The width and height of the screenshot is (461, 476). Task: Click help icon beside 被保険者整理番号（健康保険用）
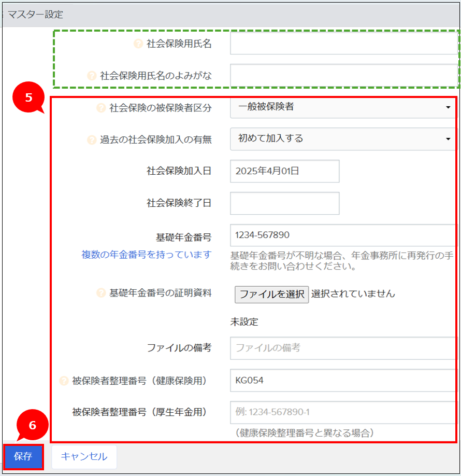point(64,381)
